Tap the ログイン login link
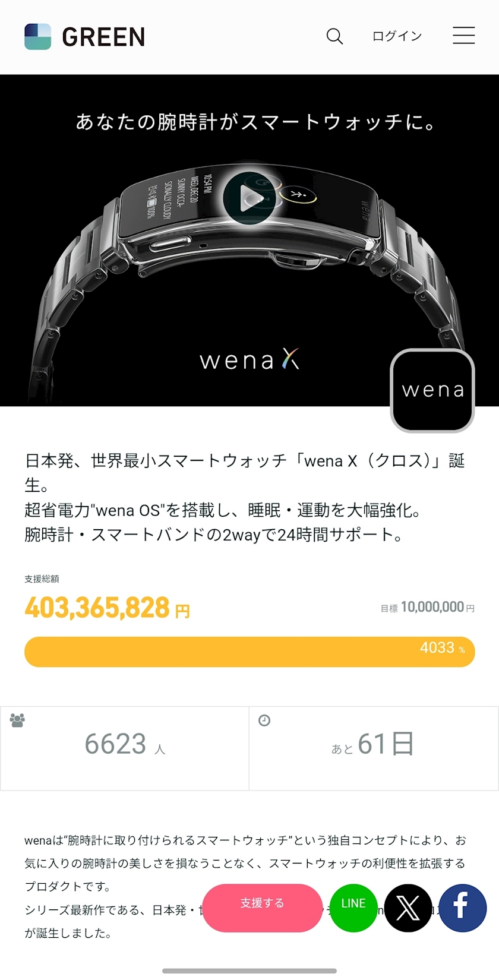This screenshot has height=980, width=499. coord(397,36)
